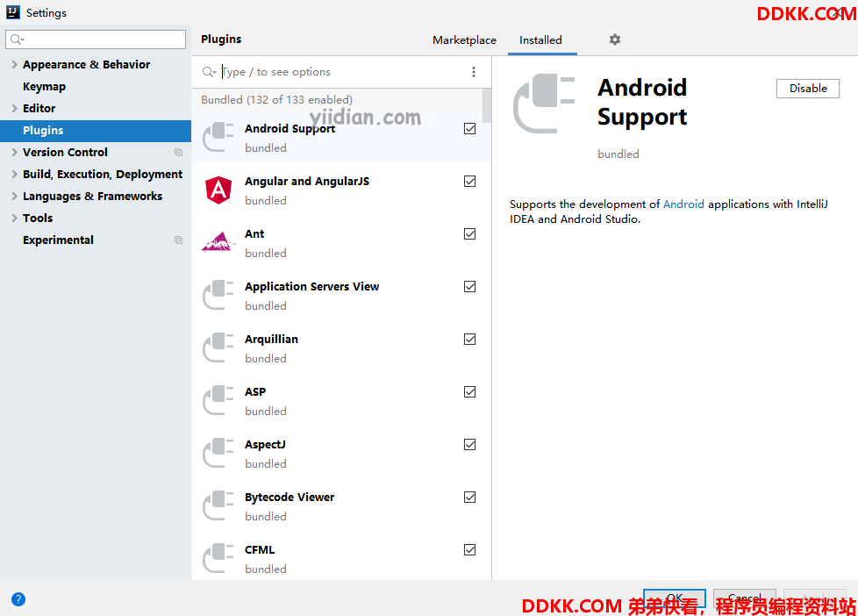Expand Build, Execution, Deployment chevron
The width and height of the screenshot is (858, 616).
pyautogui.click(x=14, y=174)
